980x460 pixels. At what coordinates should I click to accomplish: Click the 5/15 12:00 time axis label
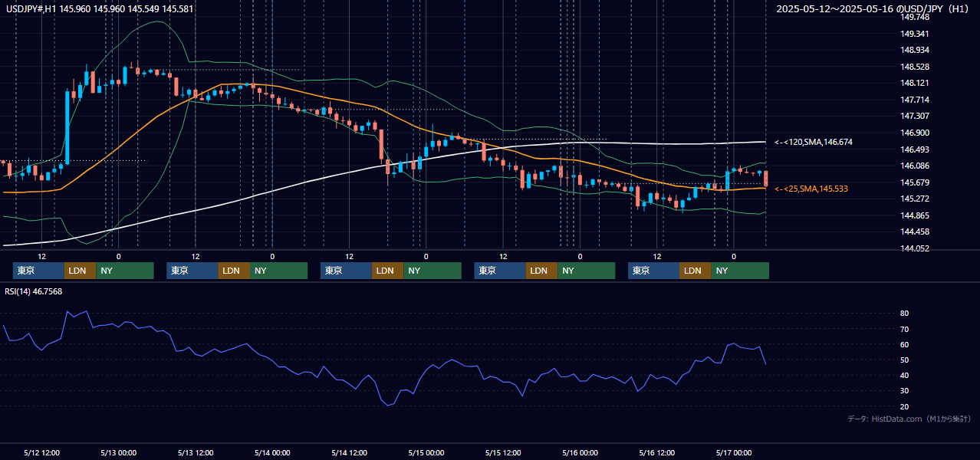click(x=503, y=452)
